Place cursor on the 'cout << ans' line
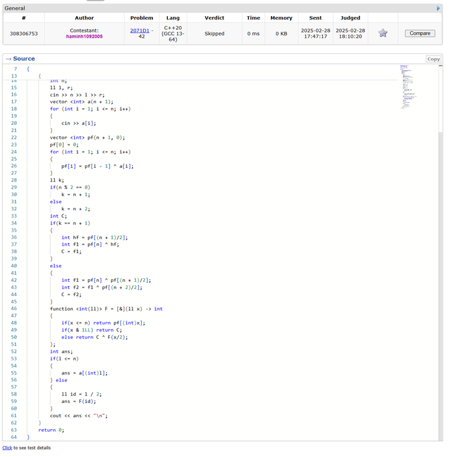This screenshot has width=476, height=457. [x=79, y=416]
